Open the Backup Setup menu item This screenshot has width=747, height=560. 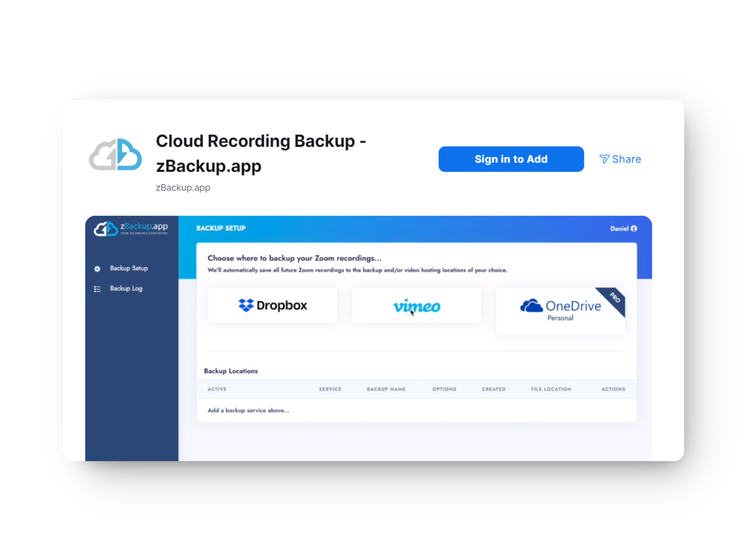(129, 268)
